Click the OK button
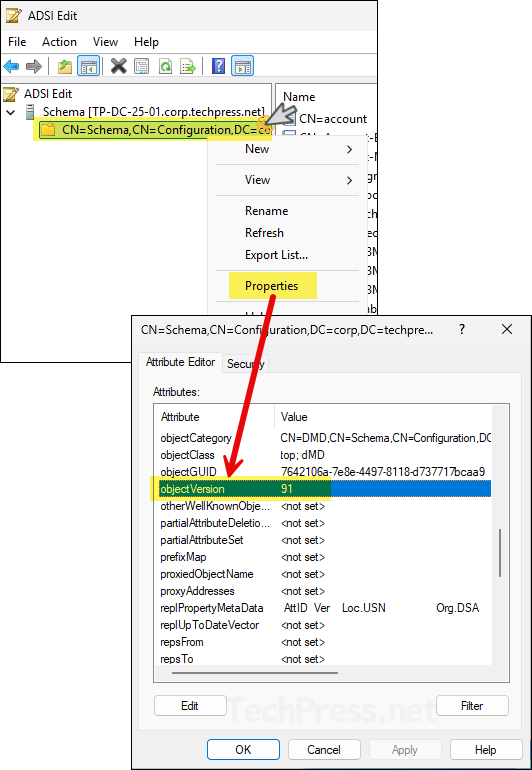This screenshot has height=770, width=532. pos(243,750)
